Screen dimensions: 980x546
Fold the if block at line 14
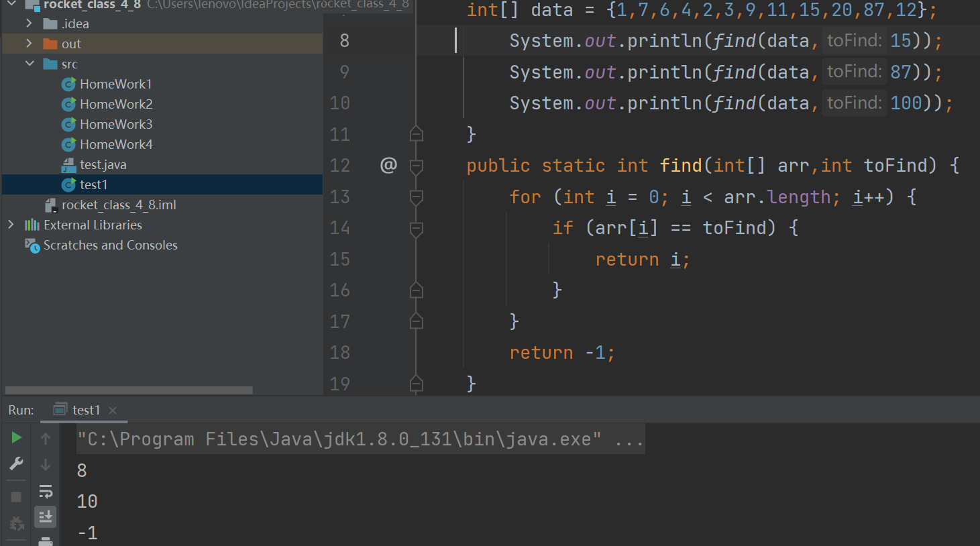point(416,228)
